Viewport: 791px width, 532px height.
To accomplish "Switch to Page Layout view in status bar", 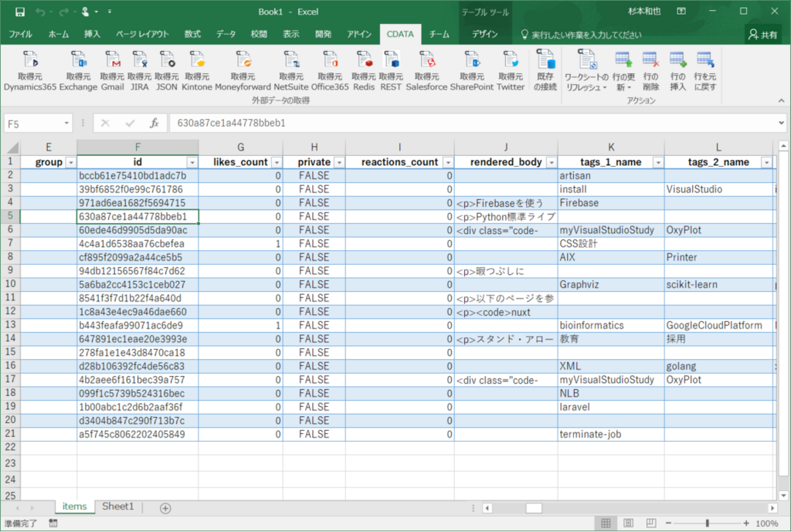I will coord(629,523).
